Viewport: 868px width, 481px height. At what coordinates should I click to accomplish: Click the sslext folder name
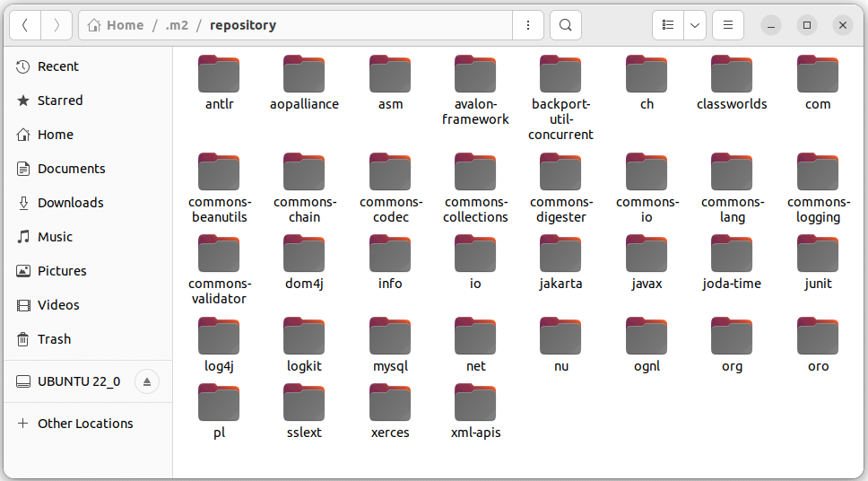[x=304, y=433]
